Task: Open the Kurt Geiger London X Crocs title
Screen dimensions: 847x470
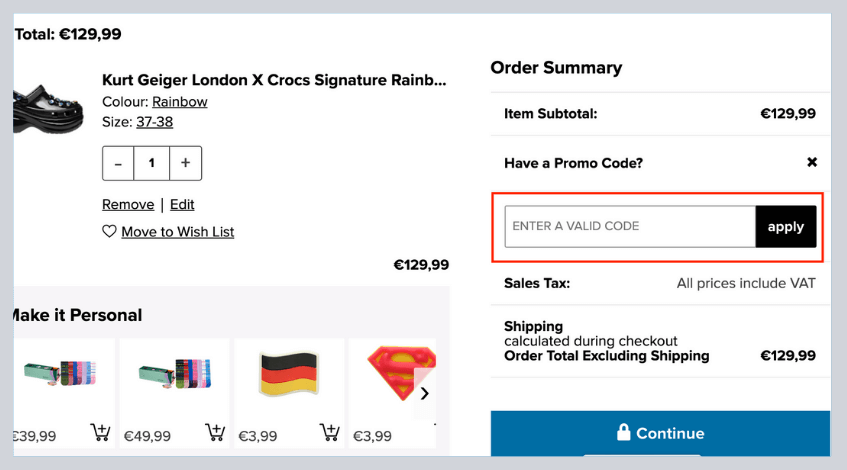Action: (274, 80)
